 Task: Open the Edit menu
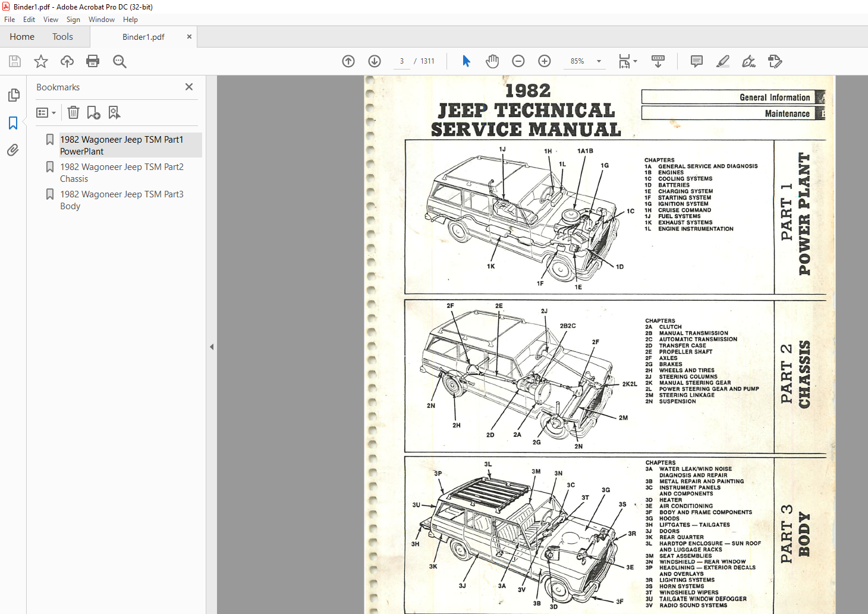click(29, 20)
